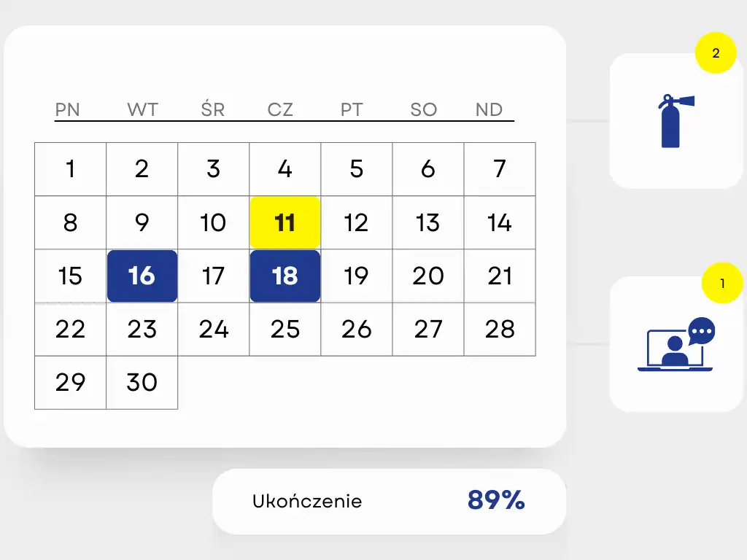This screenshot has height=560, width=747.
Task: Open the online training laptop icon
Action: coord(676,346)
